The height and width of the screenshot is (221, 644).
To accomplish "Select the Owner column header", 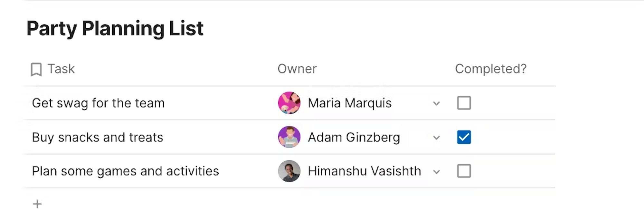I will click(x=297, y=69).
